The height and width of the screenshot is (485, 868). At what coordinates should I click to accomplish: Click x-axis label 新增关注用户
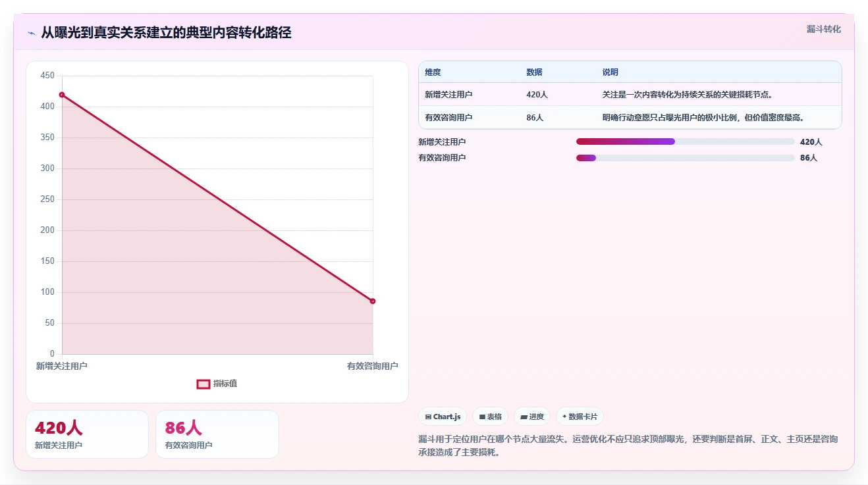tap(61, 367)
